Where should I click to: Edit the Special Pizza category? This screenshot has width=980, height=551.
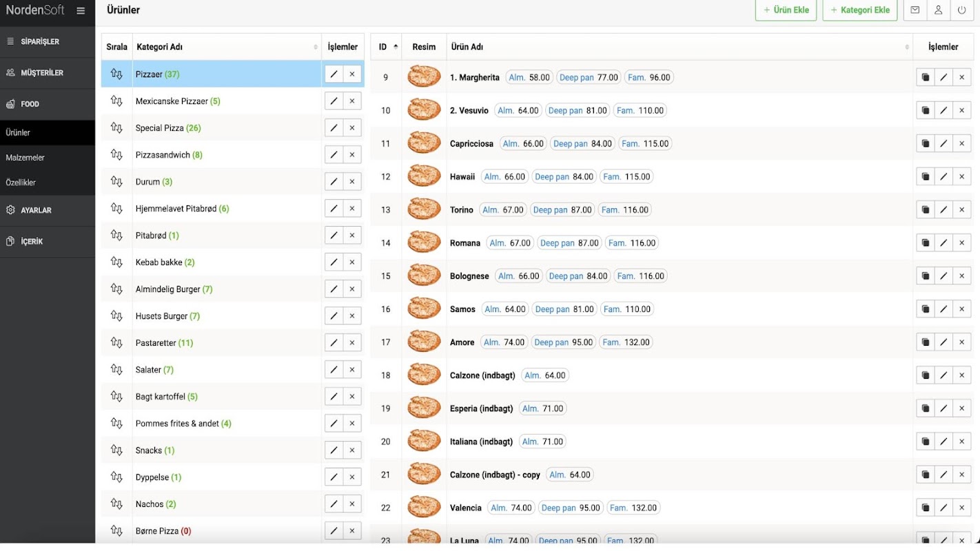(334, 128)
